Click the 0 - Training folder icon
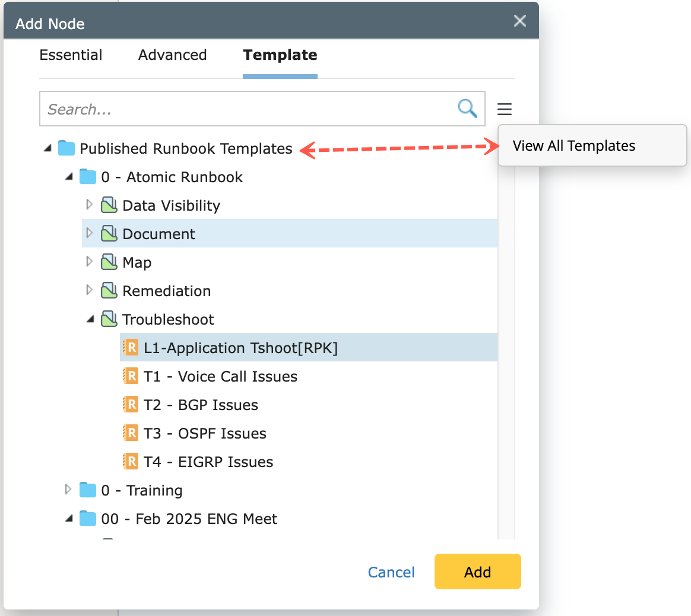 pyautogui.click(x=88, y=490)
